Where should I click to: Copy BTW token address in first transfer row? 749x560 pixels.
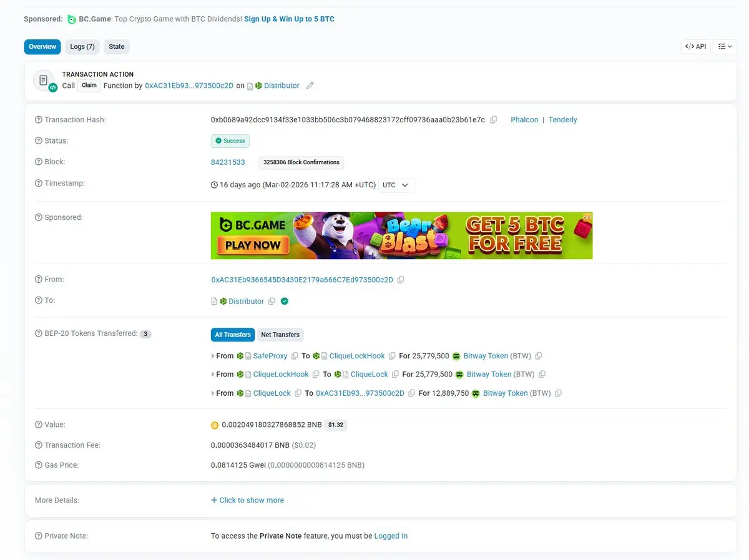[539, 356]
